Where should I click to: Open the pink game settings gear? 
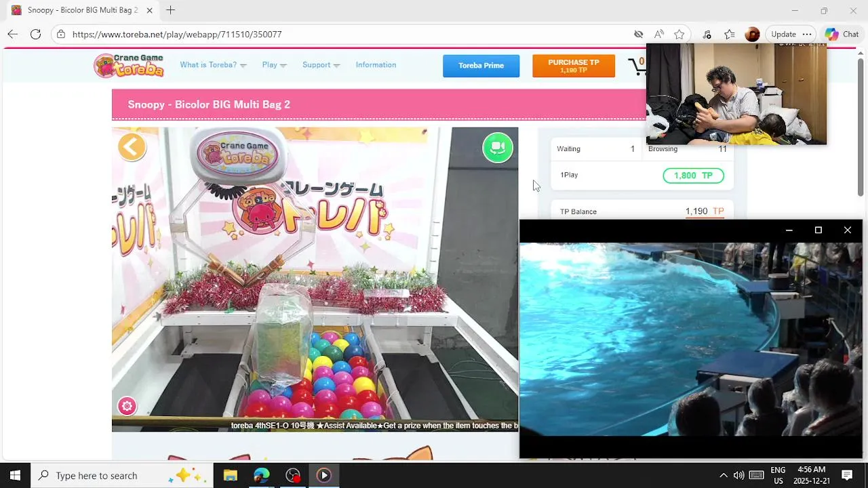click(x=127, y=406)
